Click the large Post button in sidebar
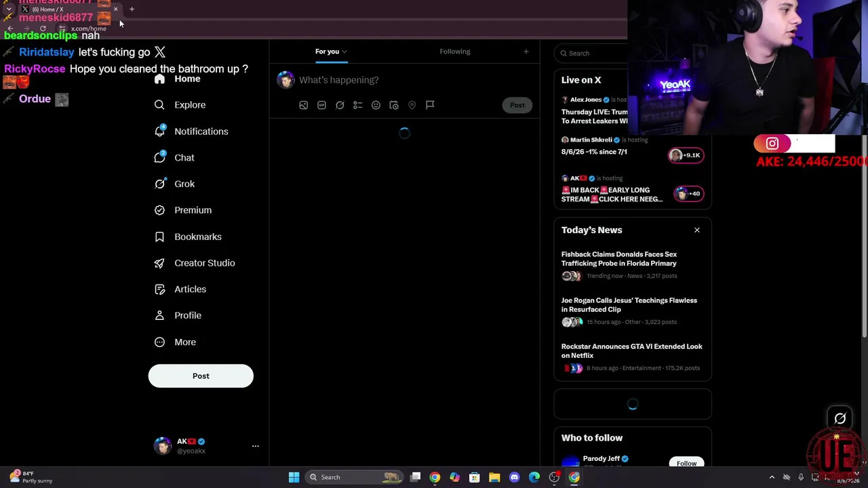 201,376
